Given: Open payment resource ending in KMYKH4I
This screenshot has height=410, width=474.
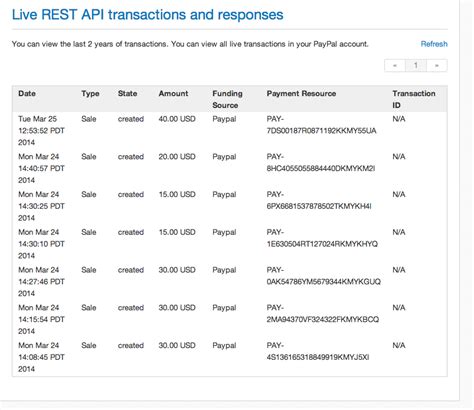Looking at the screenshot, I should pos(319,200).
